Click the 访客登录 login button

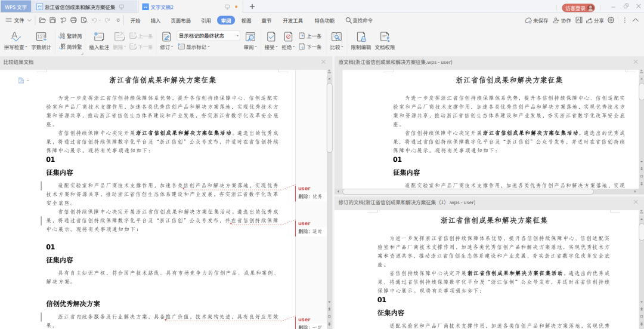click(x=578, y=8)
